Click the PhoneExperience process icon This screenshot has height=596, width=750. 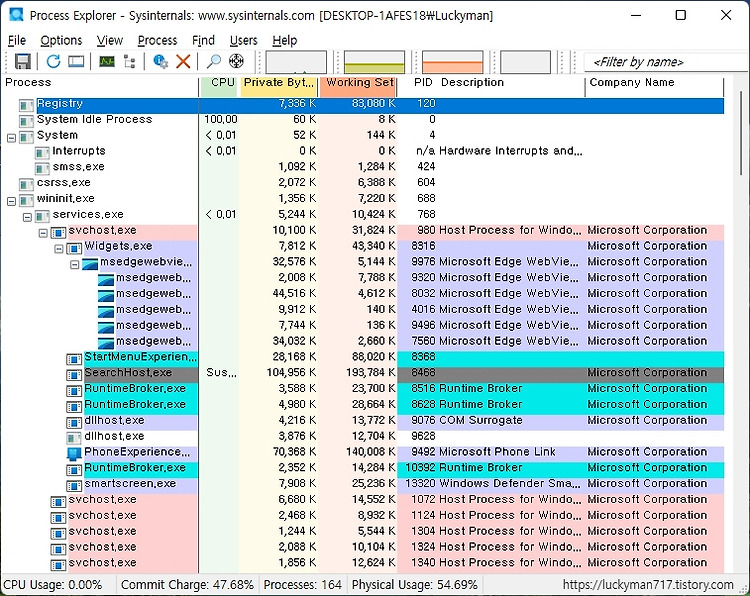(74, 453)
